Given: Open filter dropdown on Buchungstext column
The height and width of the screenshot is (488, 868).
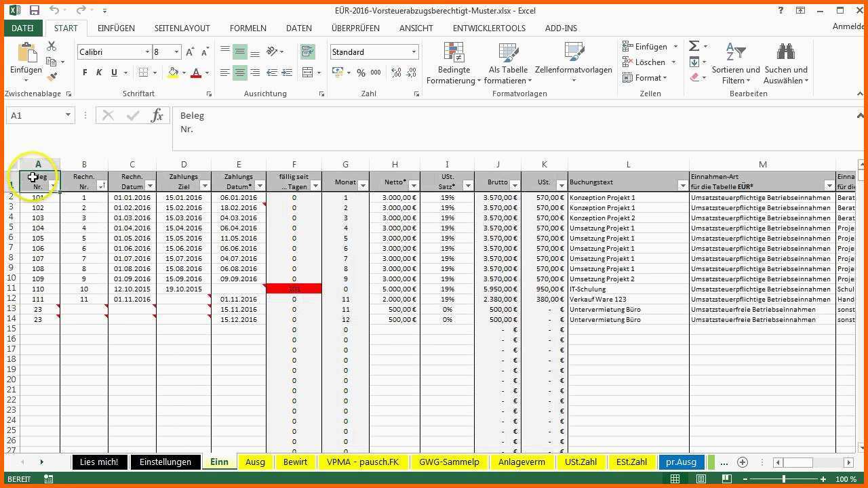Looking at the screenshot, I should pyautogui.click(x=682, y=186).
